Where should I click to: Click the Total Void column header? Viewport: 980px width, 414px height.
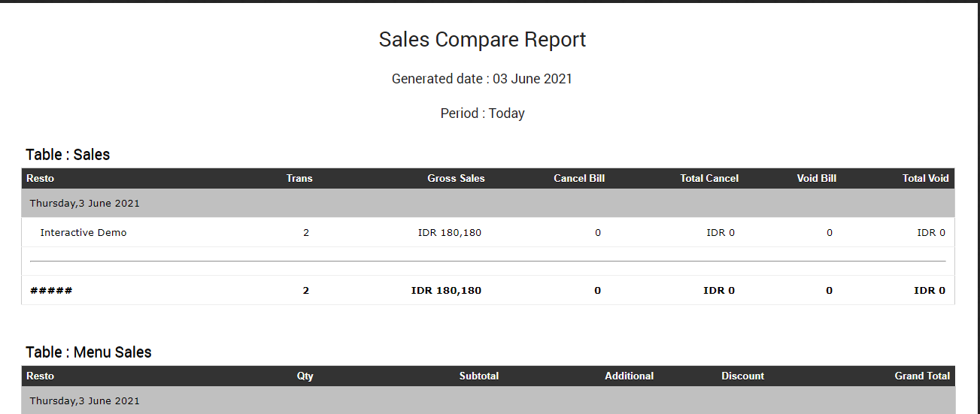[926, 179]
